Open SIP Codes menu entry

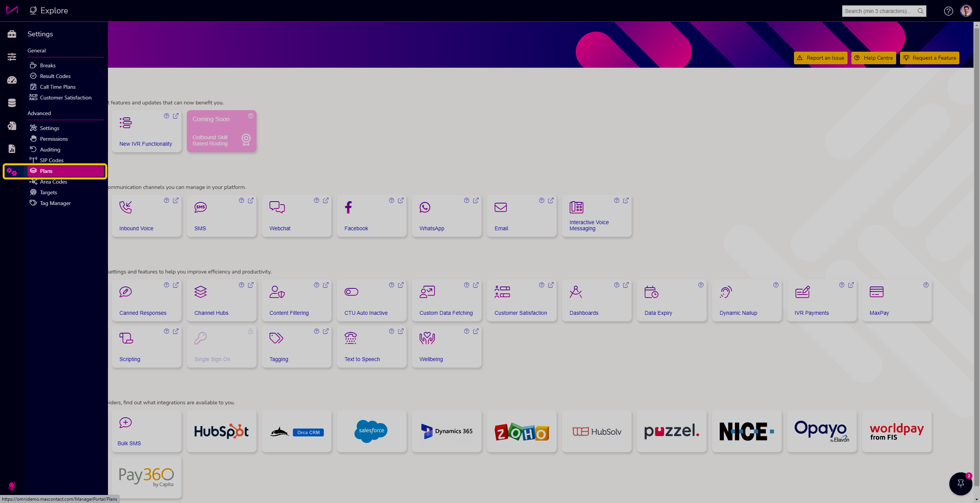(x=66, y=160)
